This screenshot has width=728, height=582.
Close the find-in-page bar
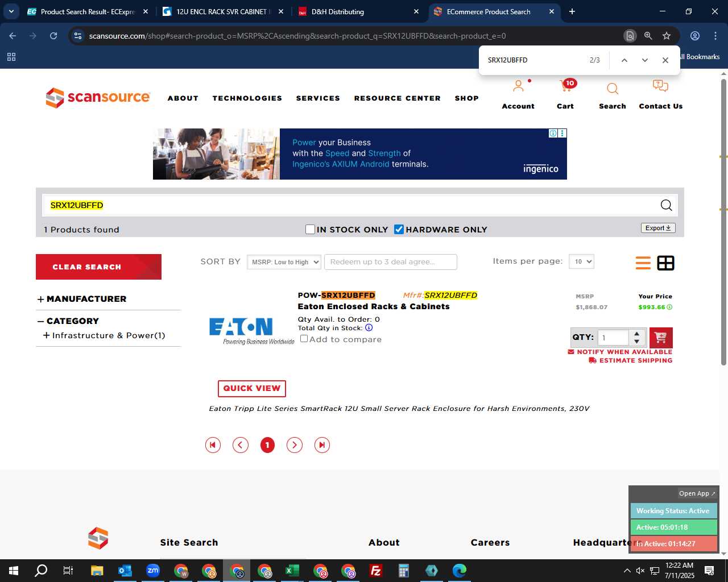coord(665,60)
